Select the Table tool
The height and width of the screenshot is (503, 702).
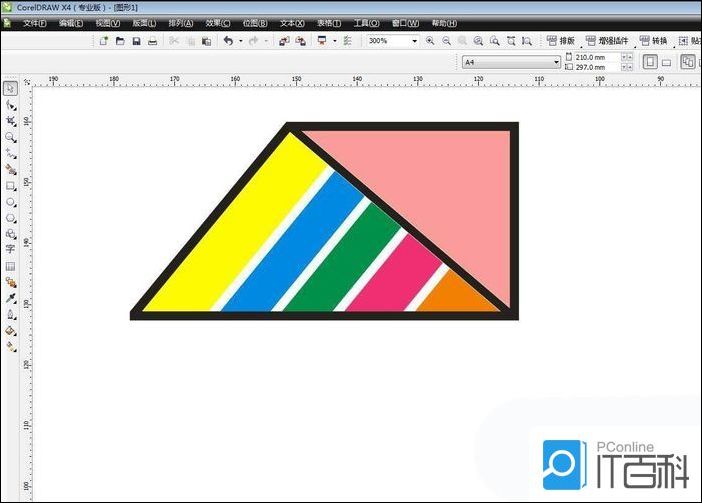(x=10, y=266)
